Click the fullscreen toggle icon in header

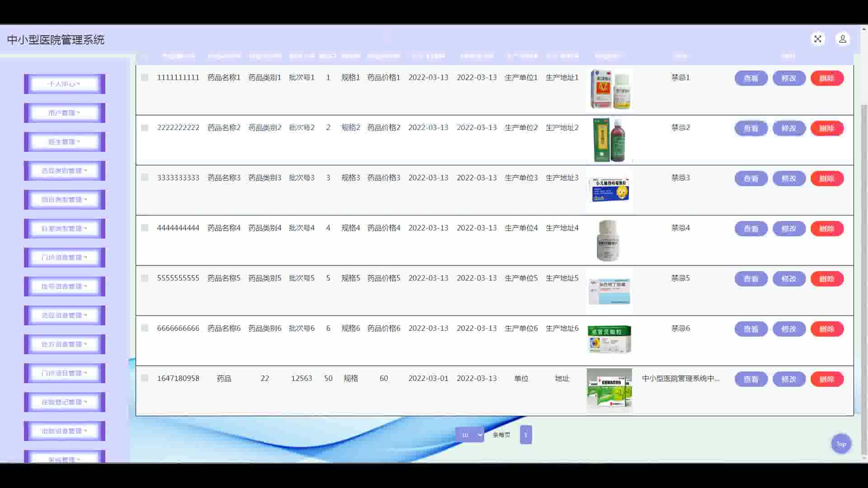(x=817, y=39)
